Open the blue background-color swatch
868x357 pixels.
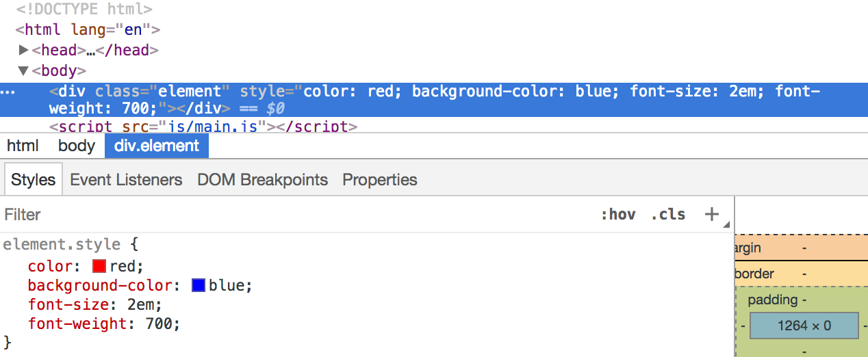coord(199,286)
